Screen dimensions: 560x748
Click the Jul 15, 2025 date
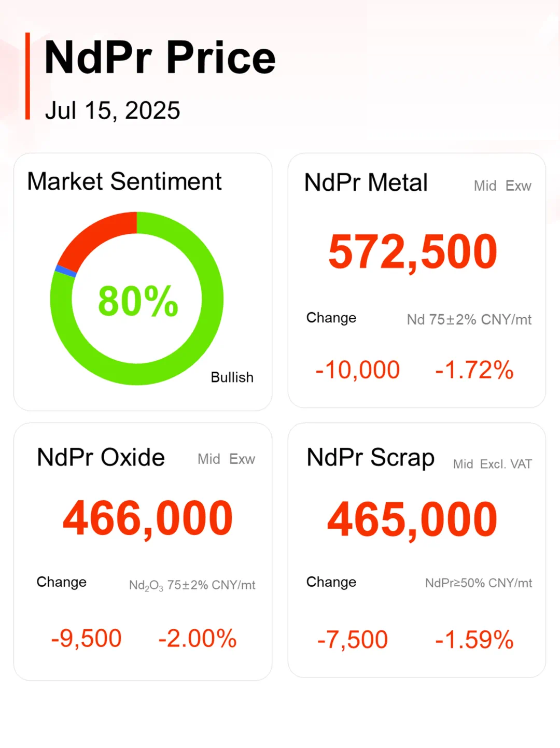pos(113,110)
